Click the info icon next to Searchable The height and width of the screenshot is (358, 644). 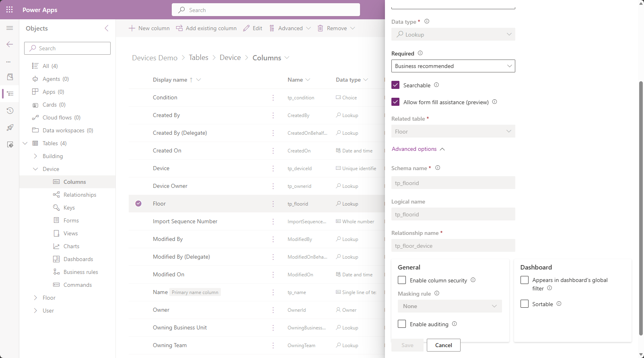[436, 85]
